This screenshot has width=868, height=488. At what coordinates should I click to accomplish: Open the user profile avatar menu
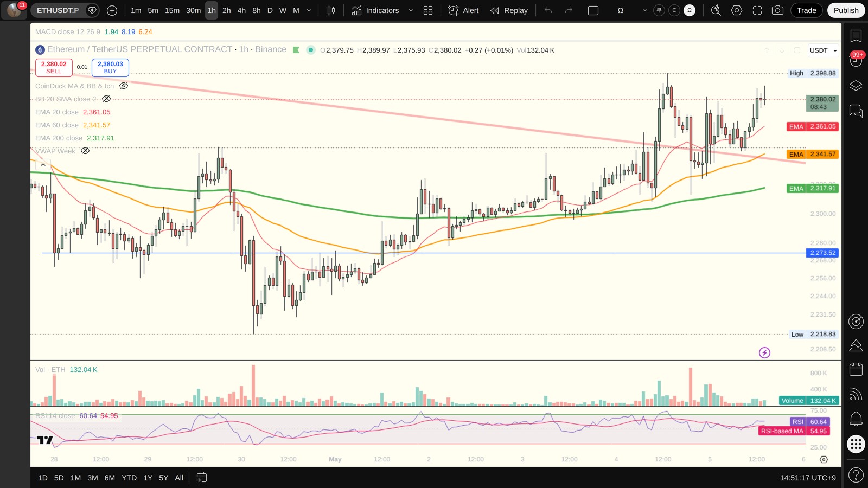14,10
